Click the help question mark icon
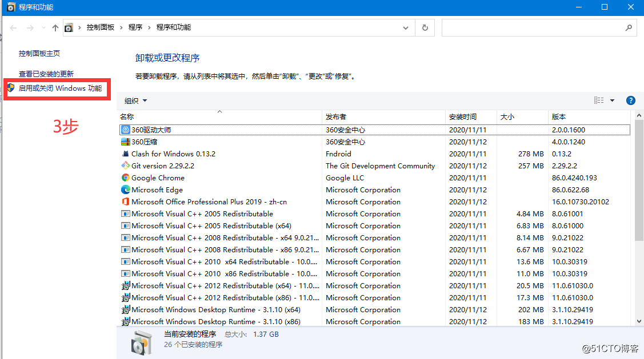Screen dimensions: 644x359 pos(630,100)
